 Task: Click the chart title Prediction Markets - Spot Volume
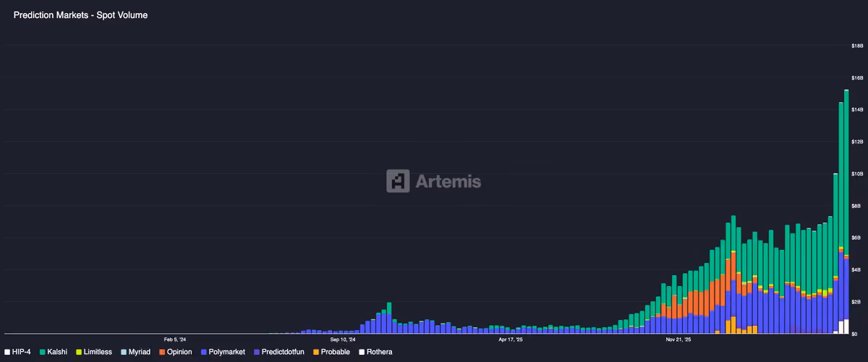click(x=81, y=14)
